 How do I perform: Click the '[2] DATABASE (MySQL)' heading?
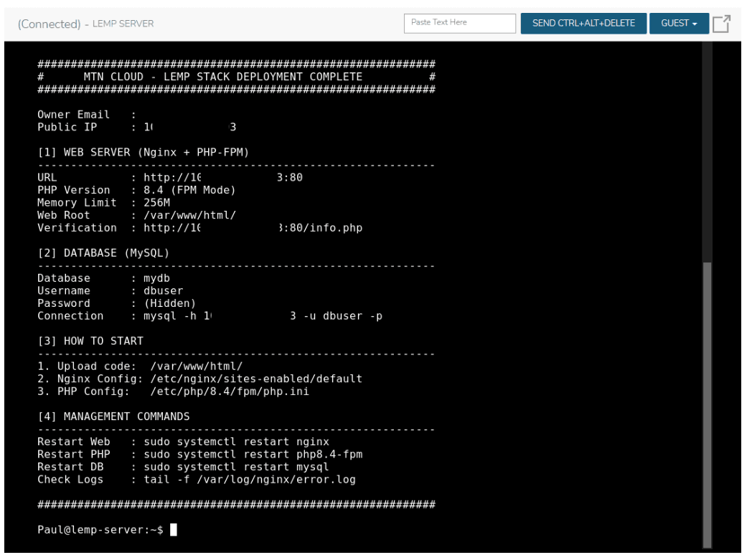coord(103,253)
